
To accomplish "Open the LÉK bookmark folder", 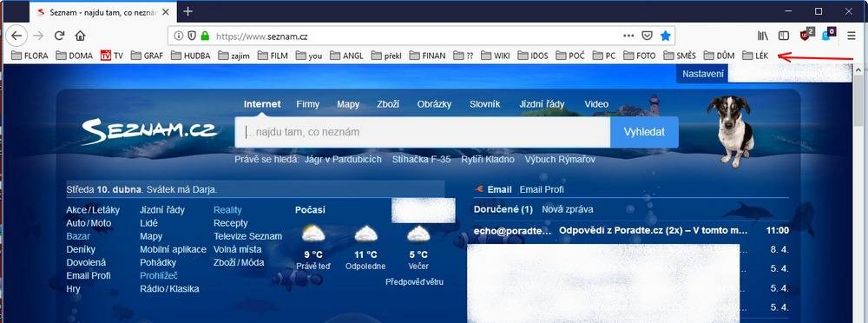I will 755,56.
